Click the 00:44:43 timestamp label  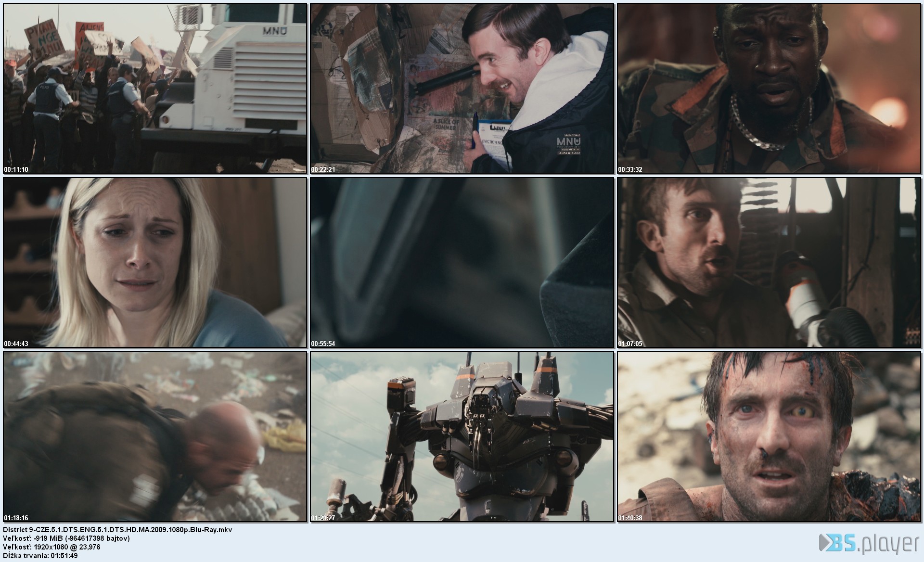pos(16,344)
